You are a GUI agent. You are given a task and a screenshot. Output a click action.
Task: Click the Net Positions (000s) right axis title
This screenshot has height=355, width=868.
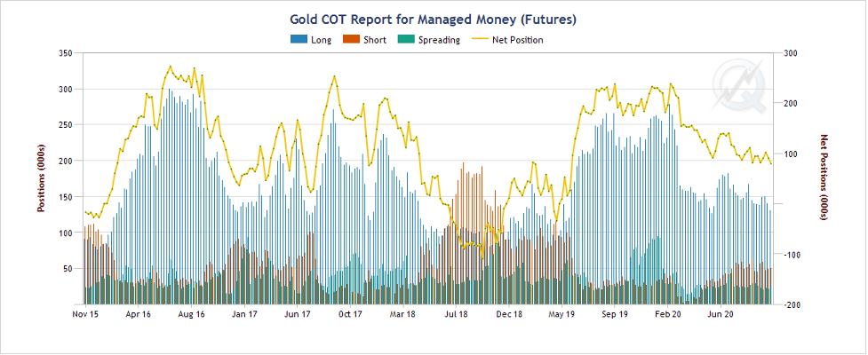824,179
